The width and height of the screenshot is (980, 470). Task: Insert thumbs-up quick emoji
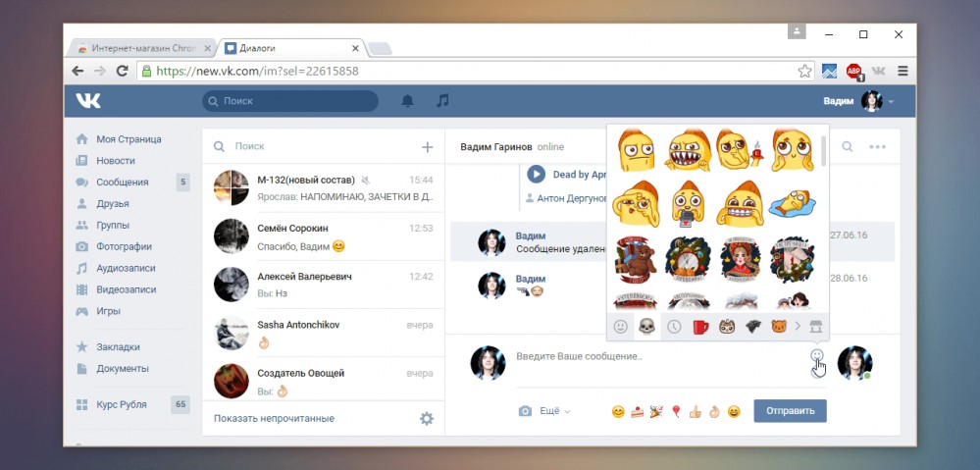[x=695, y=411]
